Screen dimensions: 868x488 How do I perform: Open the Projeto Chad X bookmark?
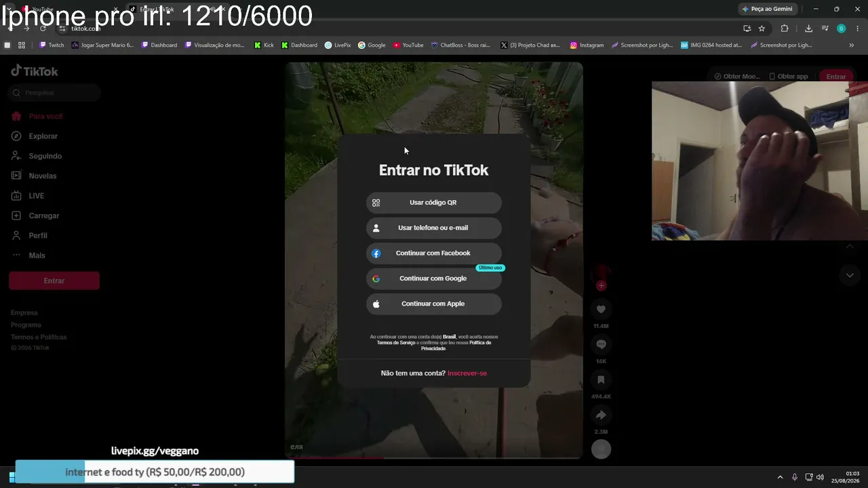click(530, 45)
